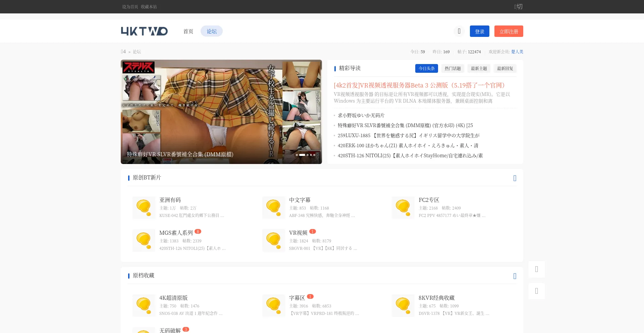Click the 中文字幕 forum bubble icon
The image size is (644, 333).
274,208
